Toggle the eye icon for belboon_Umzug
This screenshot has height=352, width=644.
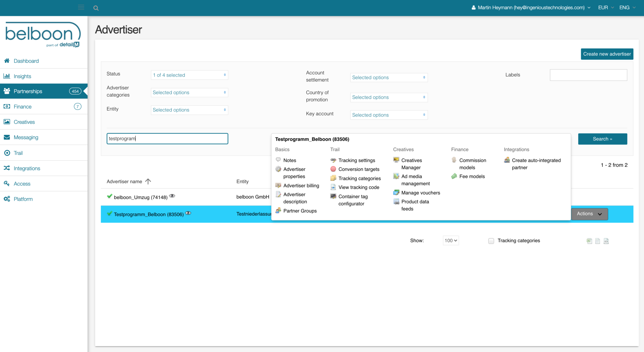pyautogui.click(x=172, y=196)
